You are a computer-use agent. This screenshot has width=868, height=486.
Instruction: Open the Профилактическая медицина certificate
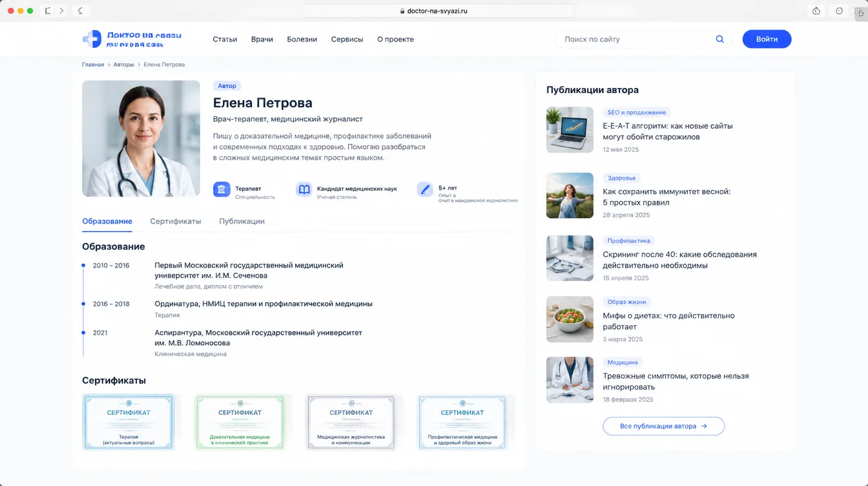point(462,422)
